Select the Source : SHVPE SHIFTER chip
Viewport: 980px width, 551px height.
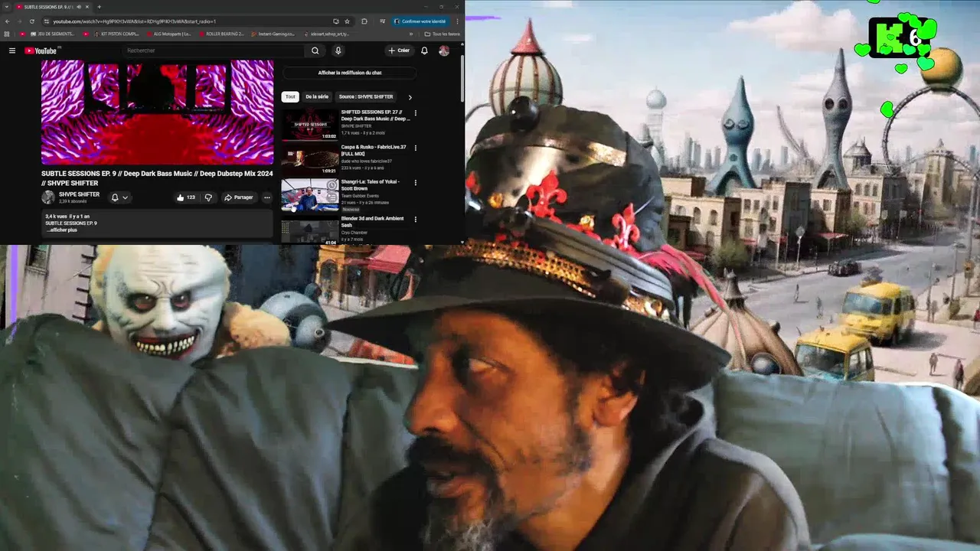click(x=366, y=97)
